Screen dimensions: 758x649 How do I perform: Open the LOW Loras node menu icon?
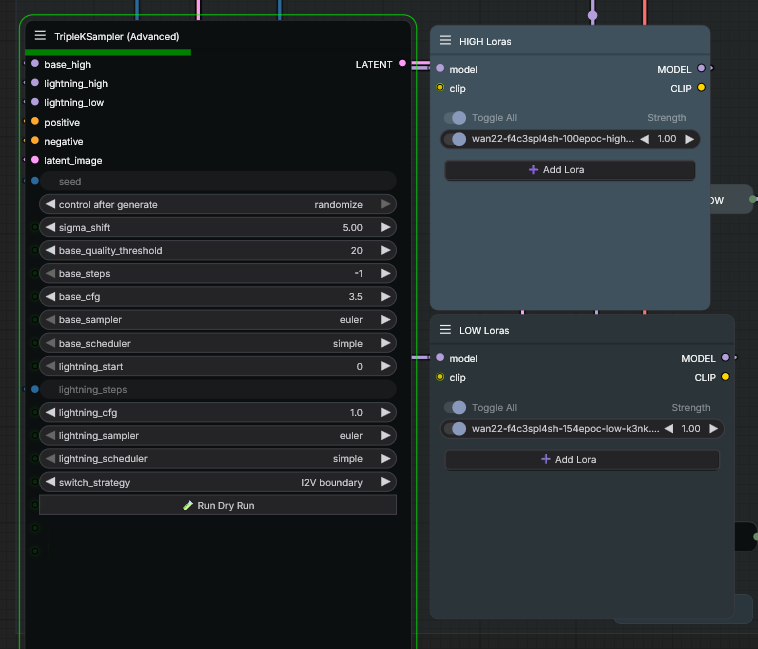point(445,329)
